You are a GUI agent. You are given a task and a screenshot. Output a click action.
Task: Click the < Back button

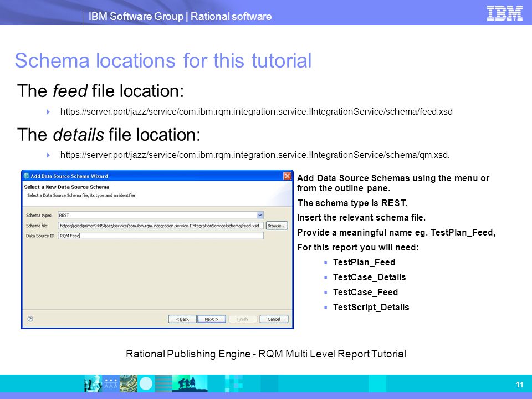[x=182, y=319]
